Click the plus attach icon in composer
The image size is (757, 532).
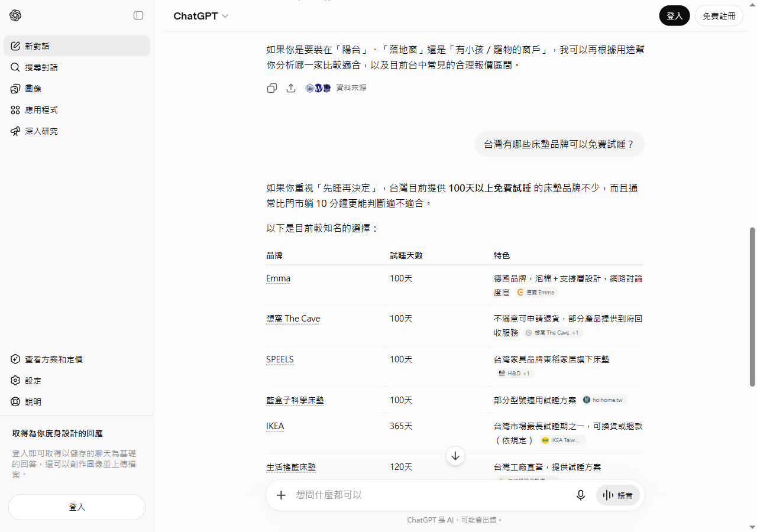[282, 495]
